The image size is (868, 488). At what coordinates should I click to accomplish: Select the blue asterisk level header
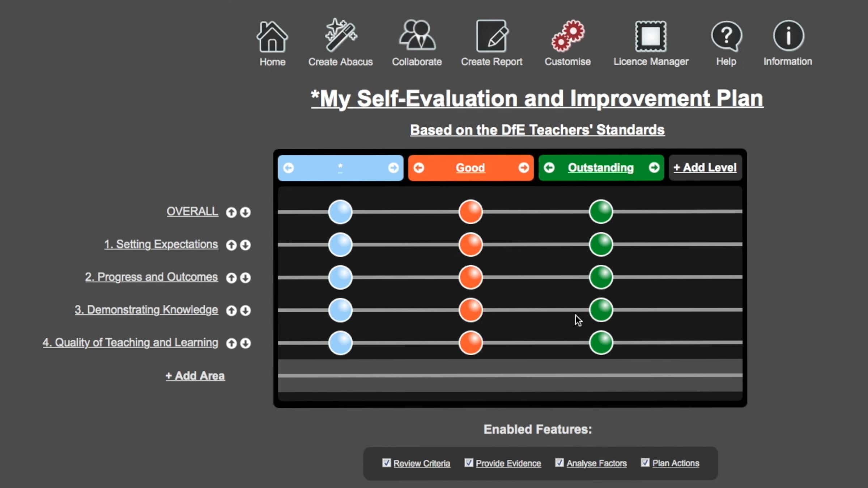[x=340, y=168]
